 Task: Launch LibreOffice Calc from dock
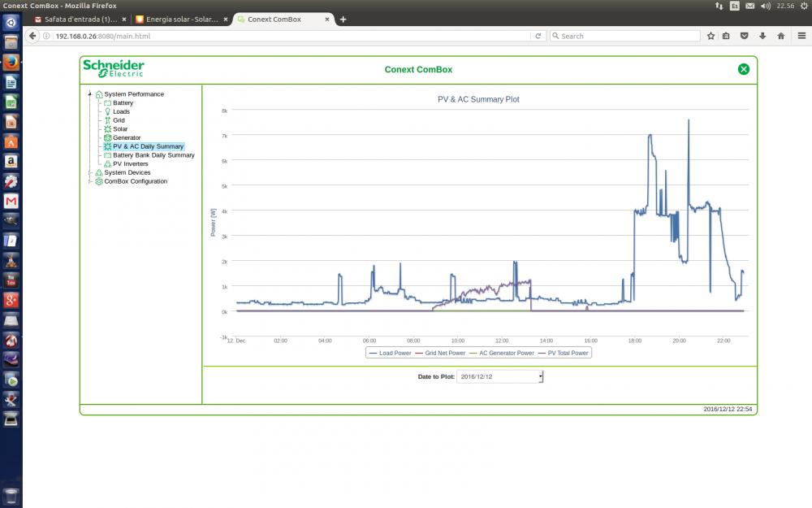pos(11,102)
